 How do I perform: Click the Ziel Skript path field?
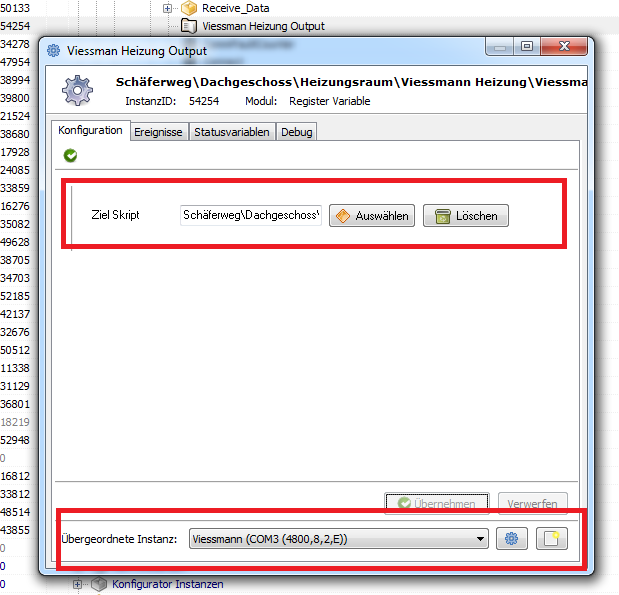click(251, 215)
